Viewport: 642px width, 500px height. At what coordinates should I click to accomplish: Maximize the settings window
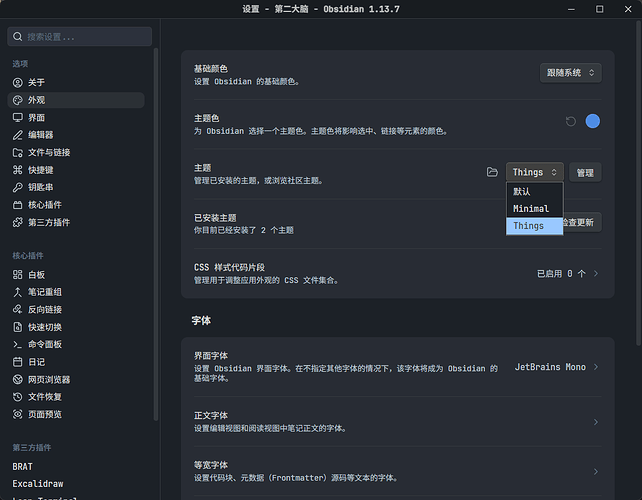click(599, 9)
